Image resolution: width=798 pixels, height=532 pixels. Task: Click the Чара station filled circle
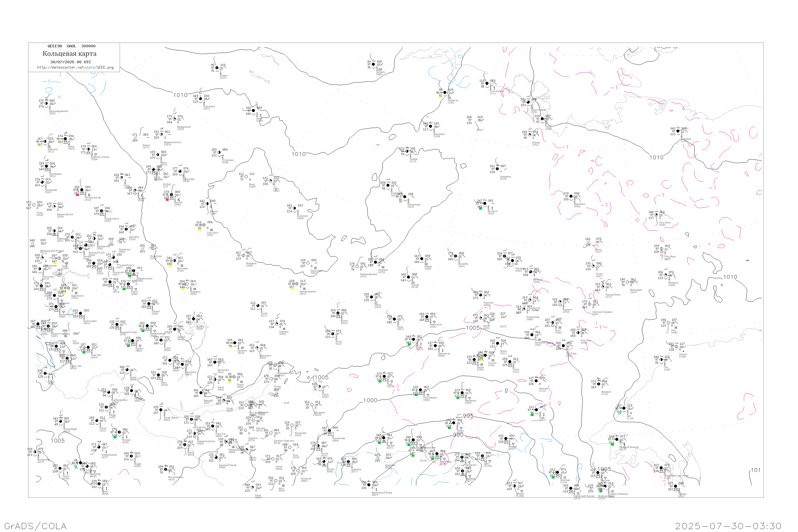(384, 376)
